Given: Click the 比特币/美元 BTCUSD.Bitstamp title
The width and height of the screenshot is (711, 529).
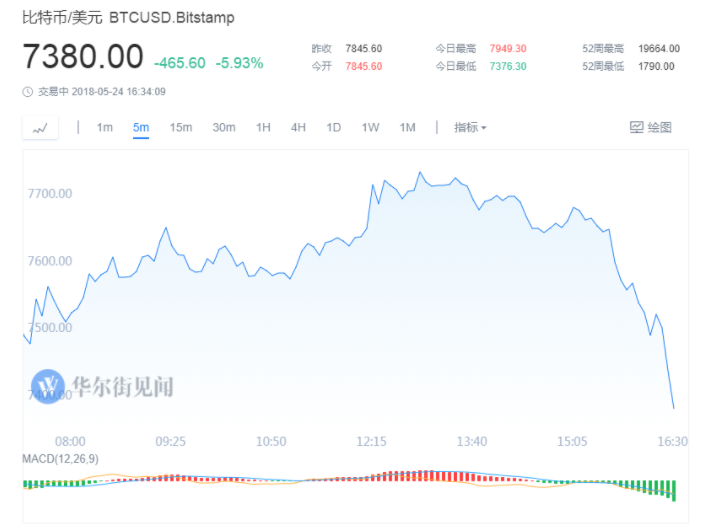Looking at the screenshot, I should coord(130,19).
